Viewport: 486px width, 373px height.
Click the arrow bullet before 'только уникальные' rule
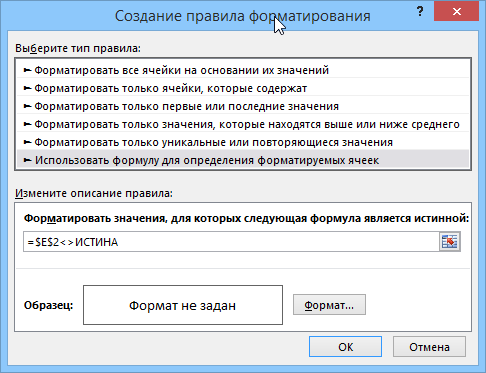tap(27, 142)
